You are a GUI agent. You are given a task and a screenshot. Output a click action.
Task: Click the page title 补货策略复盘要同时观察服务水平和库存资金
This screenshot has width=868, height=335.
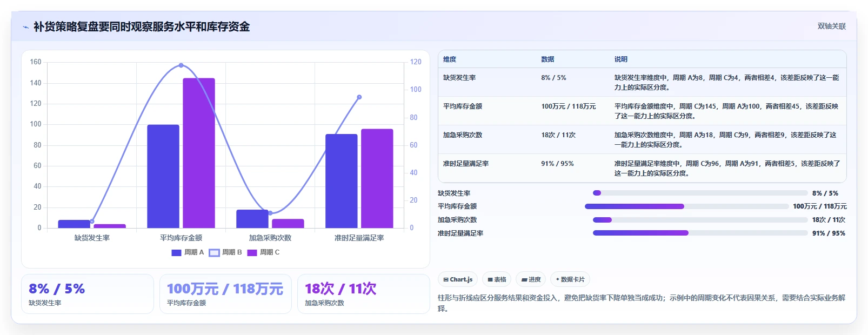142,27
